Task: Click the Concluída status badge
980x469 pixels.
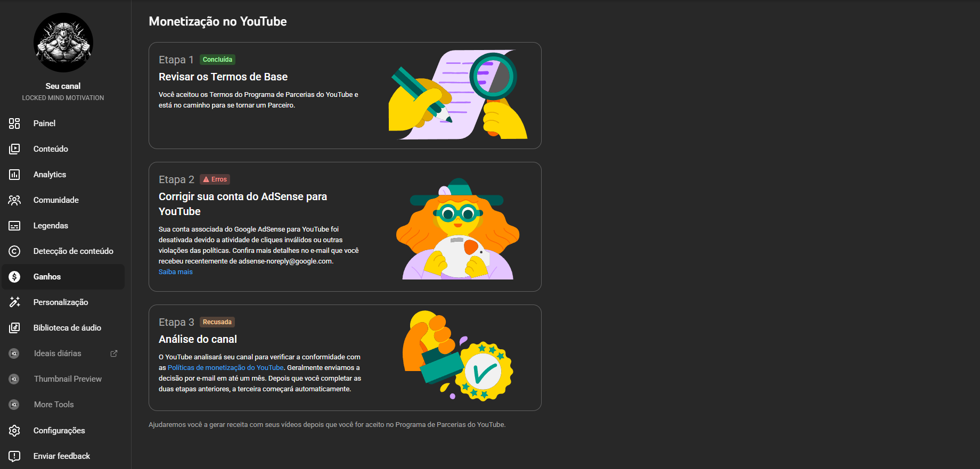Action: pyautogui.click(x=217, y=60)
